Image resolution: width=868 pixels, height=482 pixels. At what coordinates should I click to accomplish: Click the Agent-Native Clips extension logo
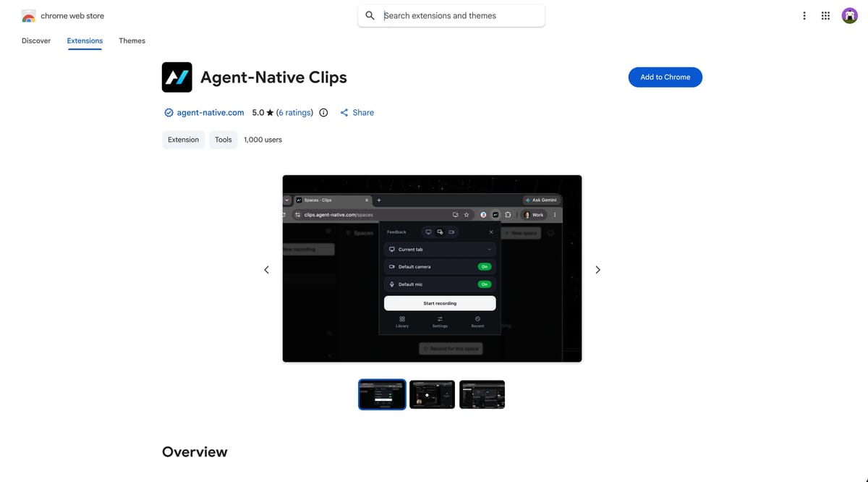tap(177, 77)
